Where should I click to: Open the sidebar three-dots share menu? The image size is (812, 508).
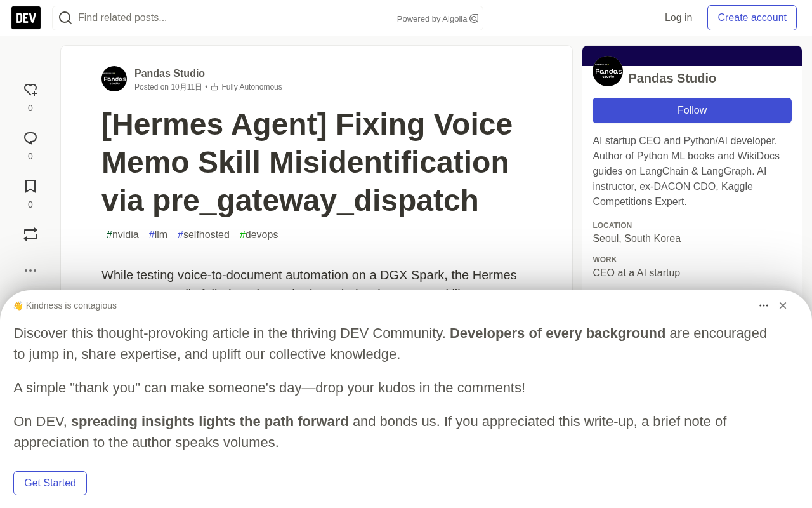click(30, 271)
